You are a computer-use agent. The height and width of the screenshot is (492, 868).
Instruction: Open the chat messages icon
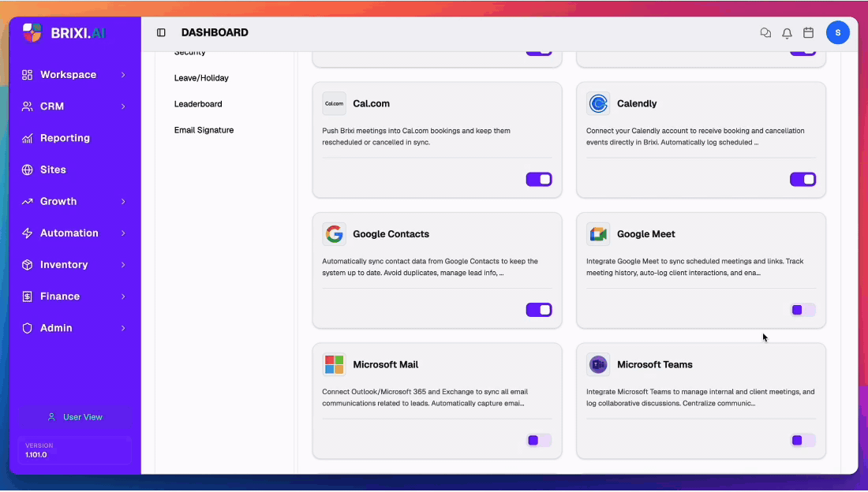tap(765, 32)
